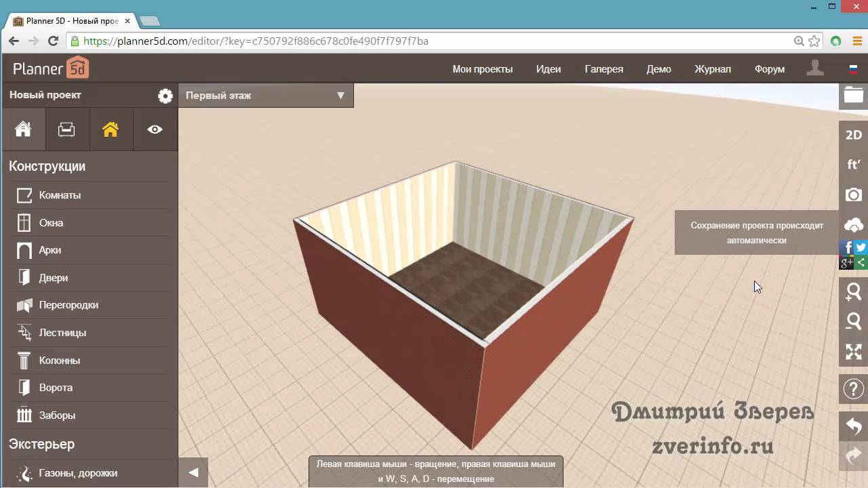Click the 3D room model
The image size is (868, 488).
click(463, 305)
